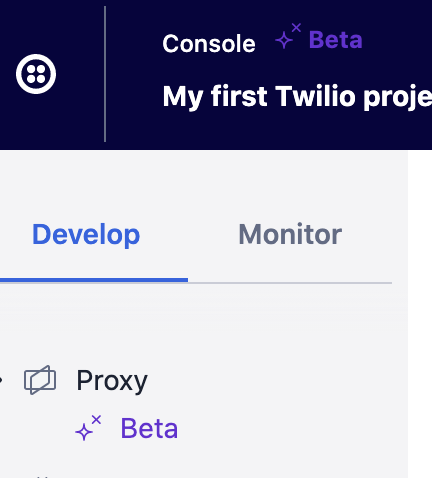Screen dimensions: 432x478
Task: Click the white content area beside sidebar
Action: coord(420,313)
